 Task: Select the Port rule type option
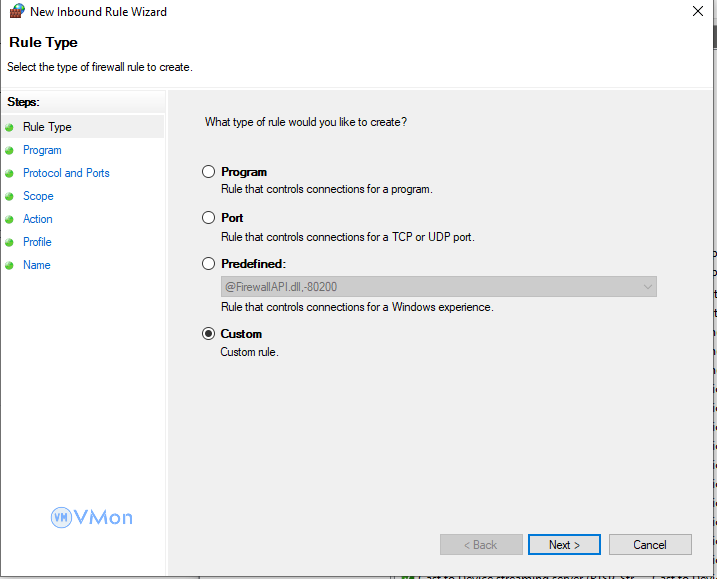[209, 218]
